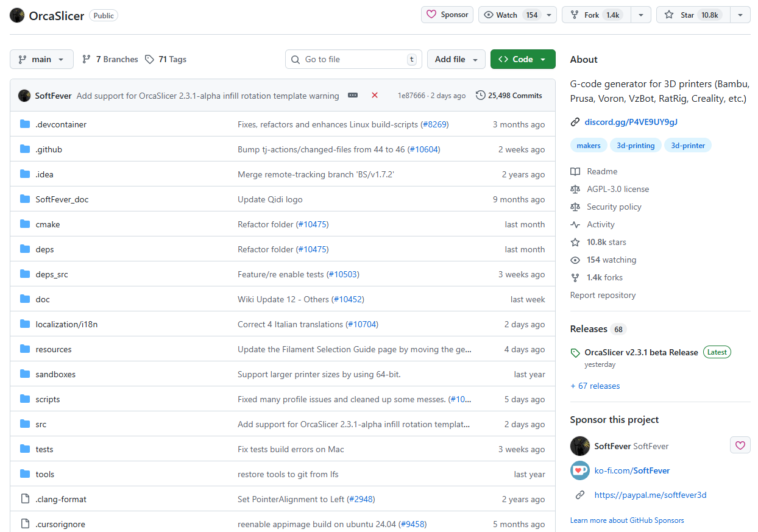Image resolution: width=758 pixels, height=532 pixels.
Task: Open the 25,498 Commits history link
Action: [x=509, y=96]
